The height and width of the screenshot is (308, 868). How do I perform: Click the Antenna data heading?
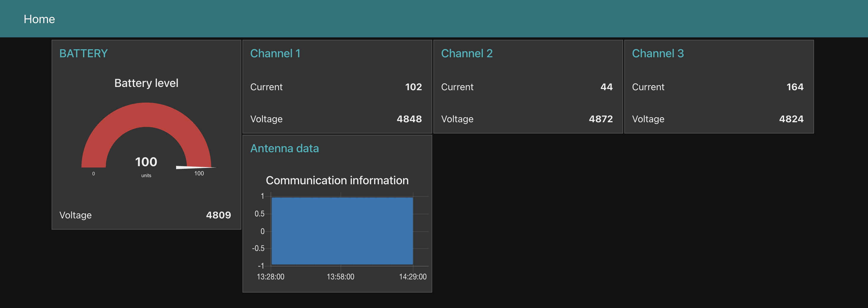(x=284, y=148)
